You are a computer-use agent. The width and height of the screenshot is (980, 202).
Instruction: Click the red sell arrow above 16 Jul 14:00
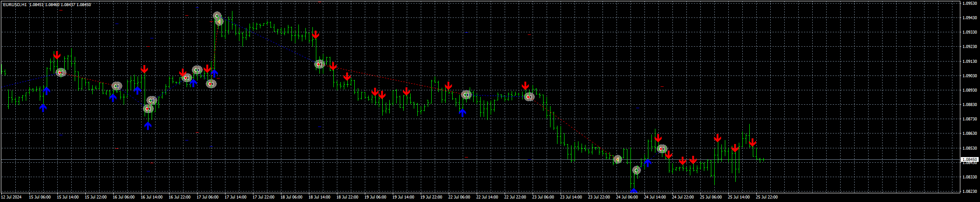point(144,69)
